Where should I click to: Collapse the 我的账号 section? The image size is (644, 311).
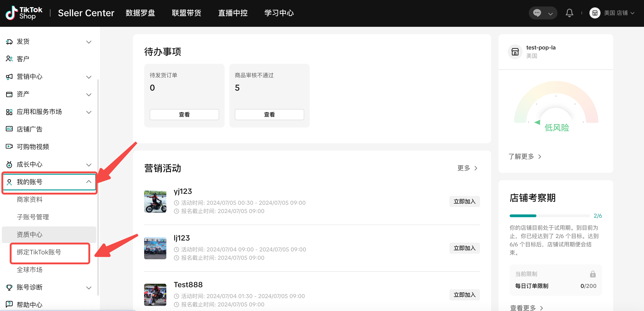click(x=89, y=182)
